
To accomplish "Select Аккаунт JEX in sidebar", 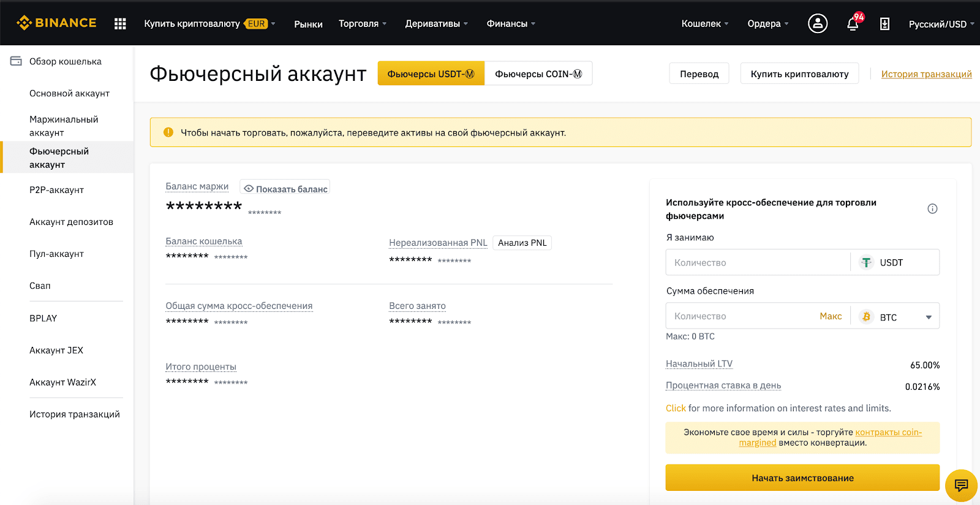I will coord(56,350).
